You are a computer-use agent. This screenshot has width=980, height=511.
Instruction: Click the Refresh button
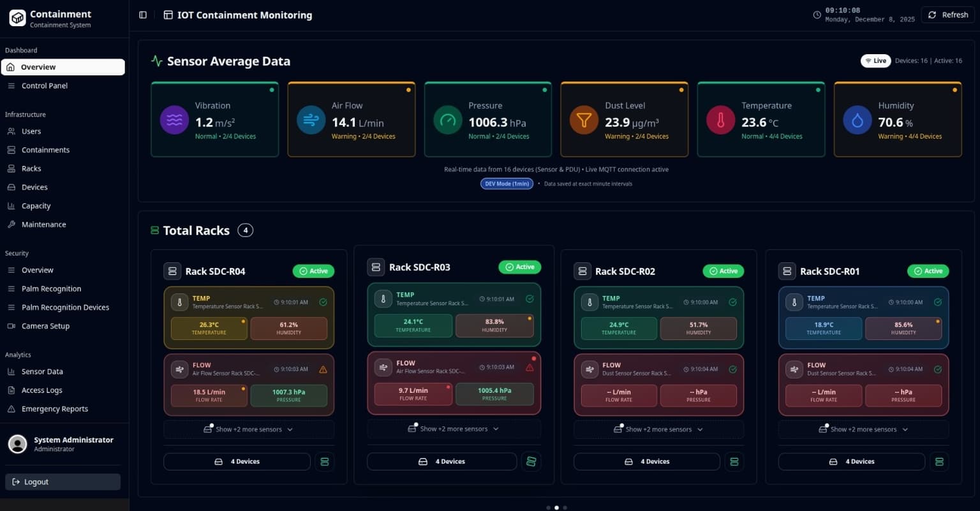pyautogui.click(x=947, y=15)
